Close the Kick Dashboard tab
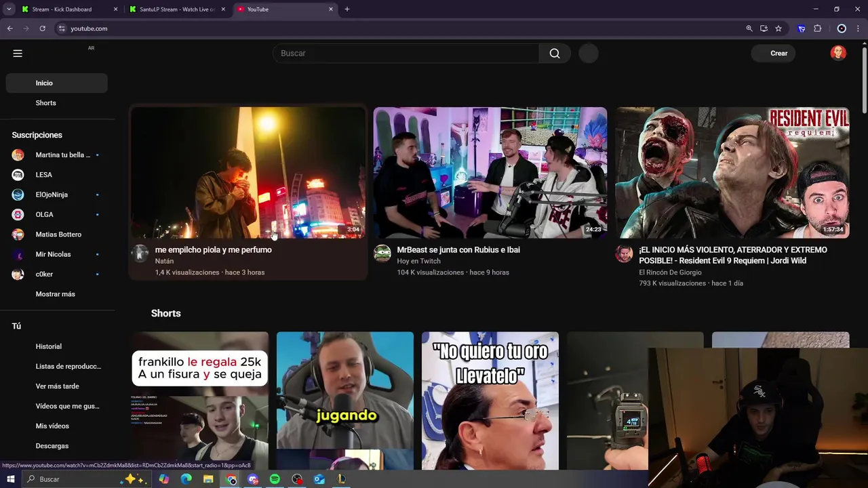The height and width of the screenshot is (488, 868). pos(115,9)
